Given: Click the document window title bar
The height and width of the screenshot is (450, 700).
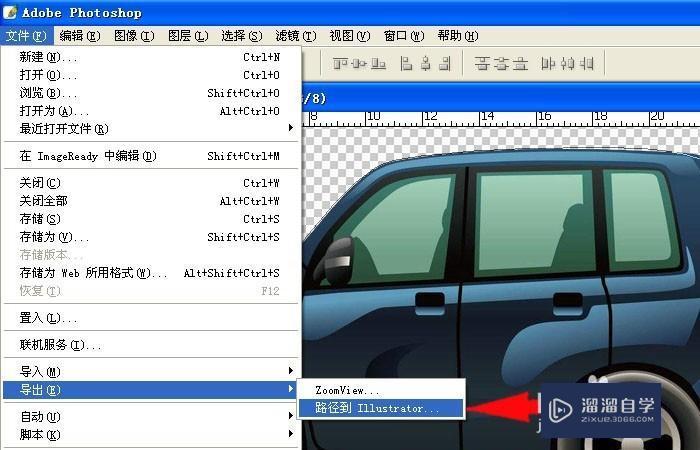Looking at the screenshot, I should pyautogui.click(x=501, y=97).
